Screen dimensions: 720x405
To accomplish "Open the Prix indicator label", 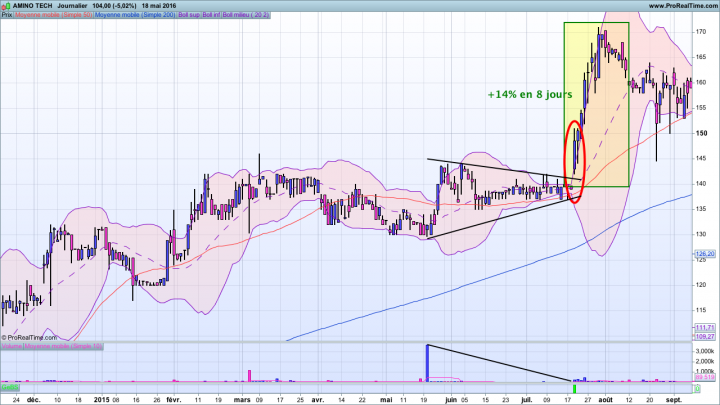I will pyautogui.click(x=7, y=15).
